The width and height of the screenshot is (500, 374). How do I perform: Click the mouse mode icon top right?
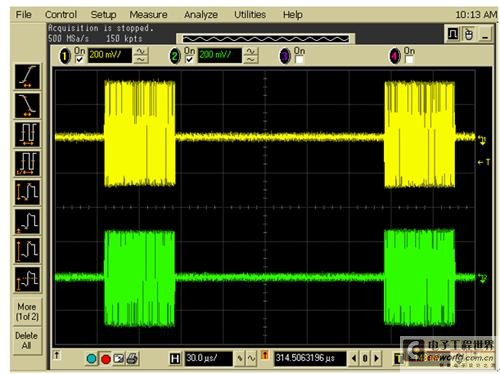click(x=469, y=34)
